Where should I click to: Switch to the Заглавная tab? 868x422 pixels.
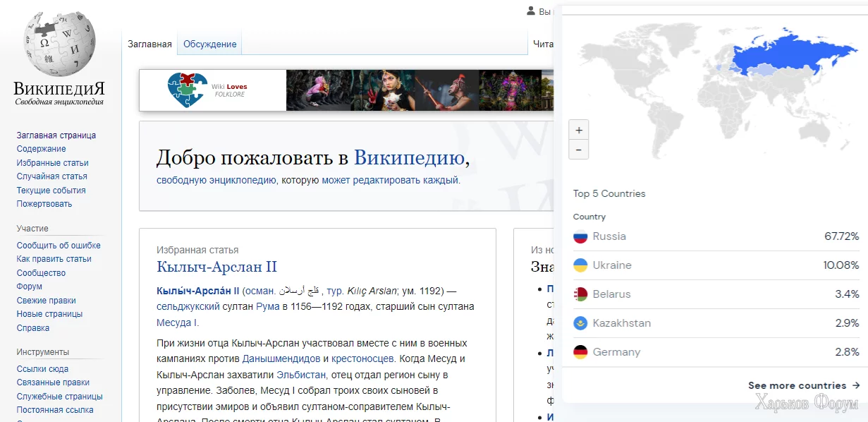(x=149, y=44)
